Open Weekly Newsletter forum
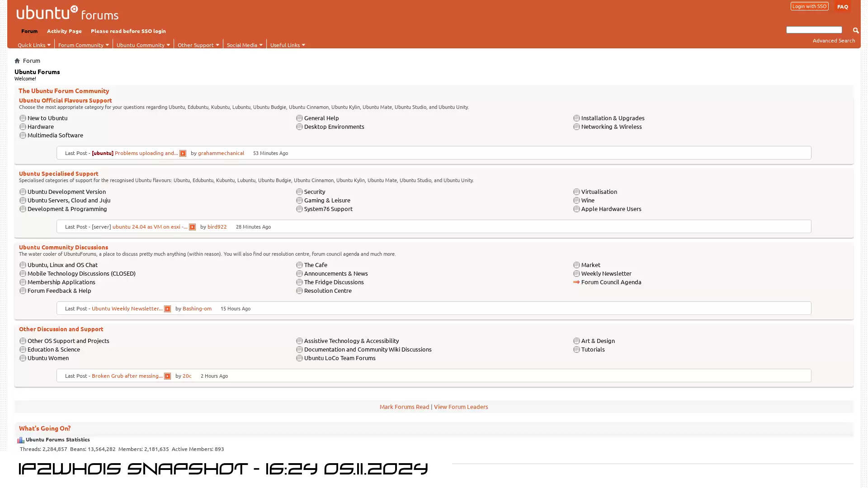 point(606,274)
